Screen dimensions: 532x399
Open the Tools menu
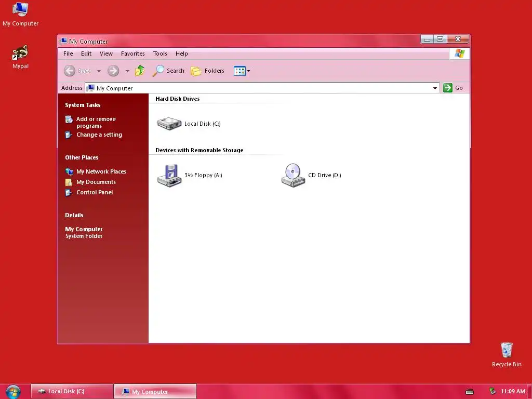tap(160, 54)
